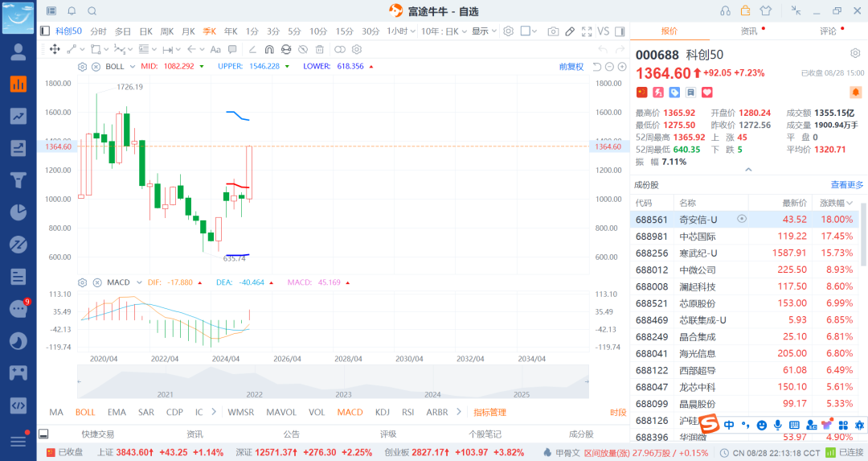Open the 10年:日K range dropdown
Screen dimensions: 868x461
[444, 31]
